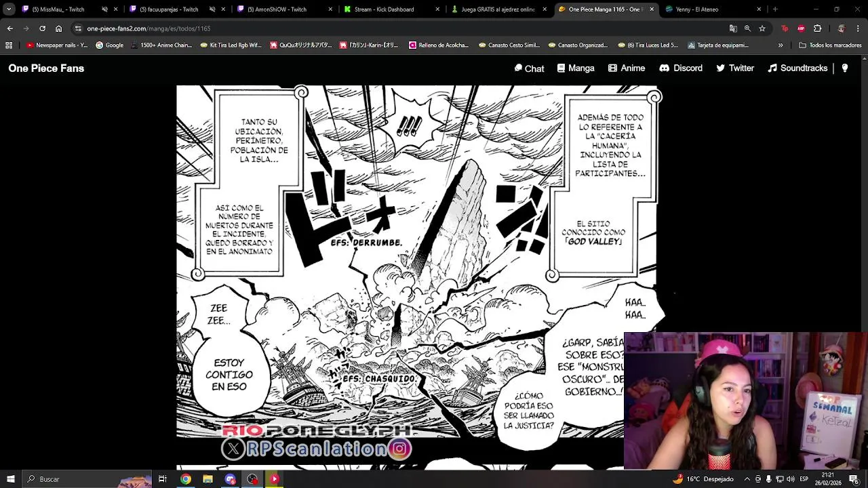View site information icon in address bar
The image size is (868, 488).
coord(79,28)
